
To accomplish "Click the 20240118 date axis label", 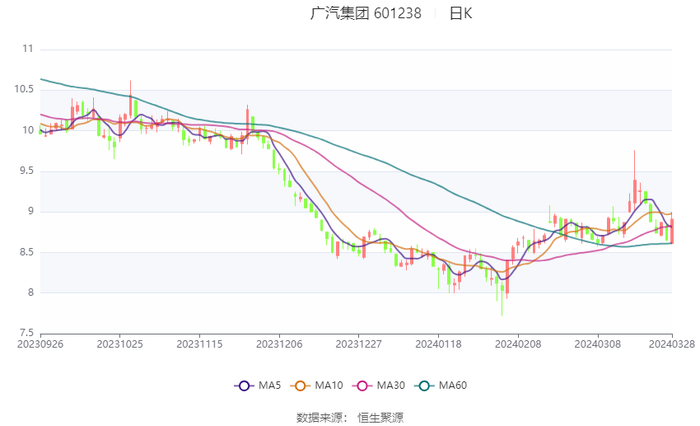I will point(437,343).
